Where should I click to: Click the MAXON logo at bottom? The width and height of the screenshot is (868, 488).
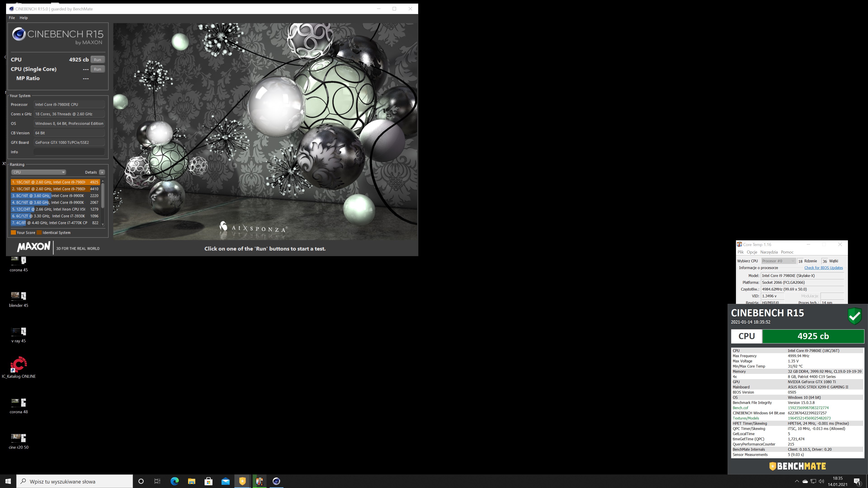[x=34, y=247]
